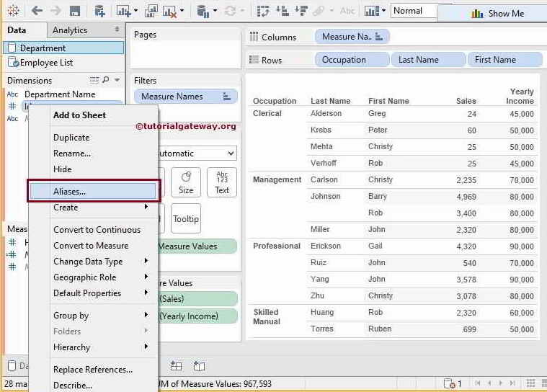
Task: Click the Show/hide cards chart icon
Action: point(372,11)
